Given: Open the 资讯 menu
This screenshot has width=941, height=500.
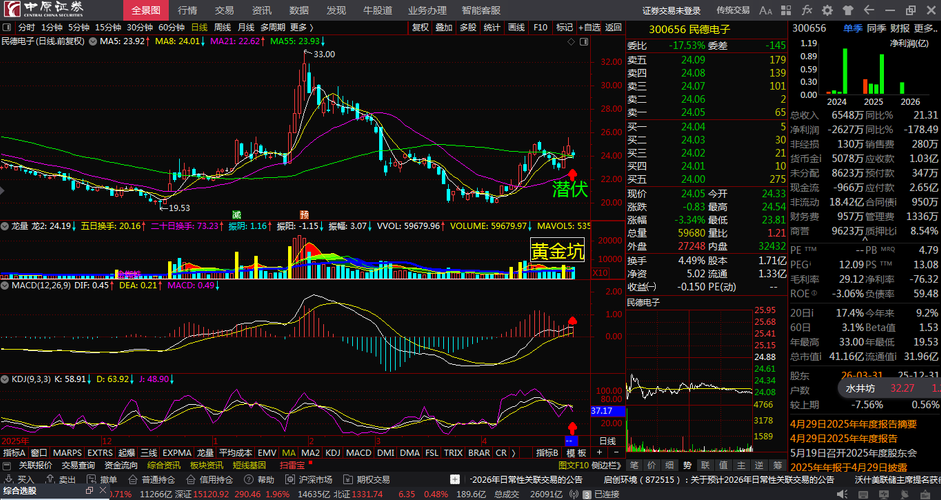Looking at the screenshot, I should pos(262,10).
